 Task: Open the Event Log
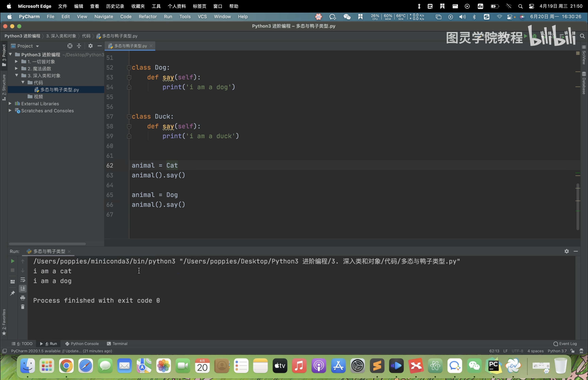[x=565, y=344]
